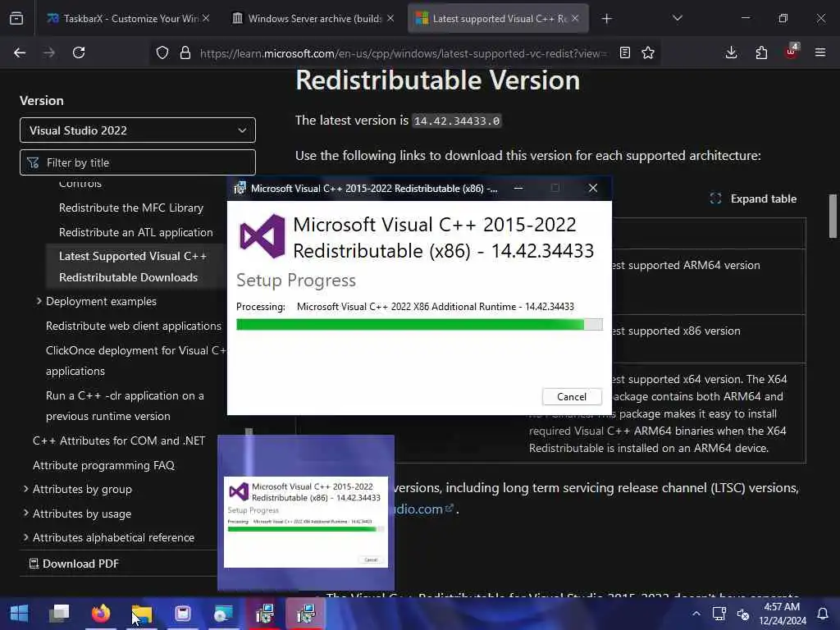Image resolution: width=840 pixels, height=630 pixels.
Task: Go back with the browser back arrow
Action: tap(20, 52)
